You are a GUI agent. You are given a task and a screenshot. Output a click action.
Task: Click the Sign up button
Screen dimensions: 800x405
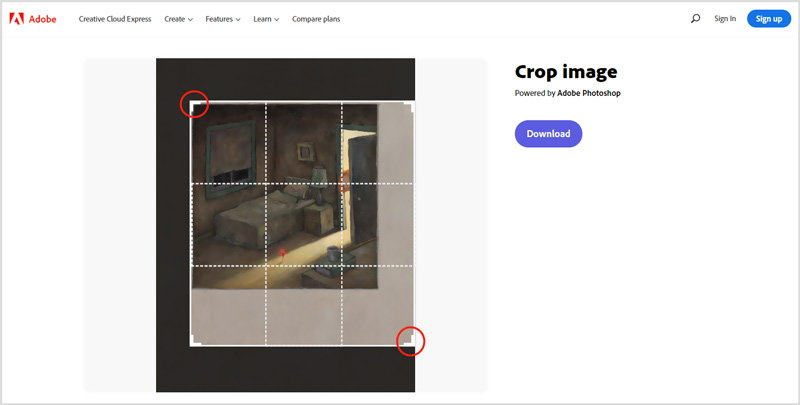(x=769, y=19)
